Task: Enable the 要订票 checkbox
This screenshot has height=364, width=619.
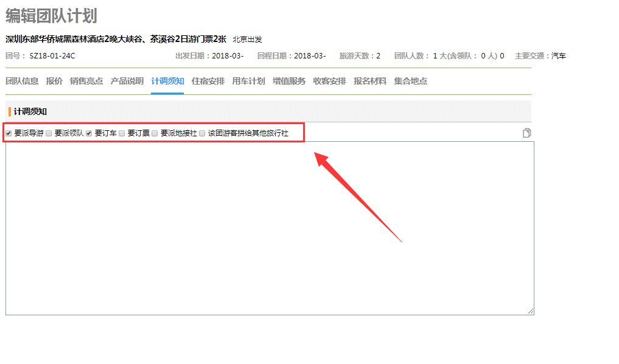Action: [x=122, y=133]
